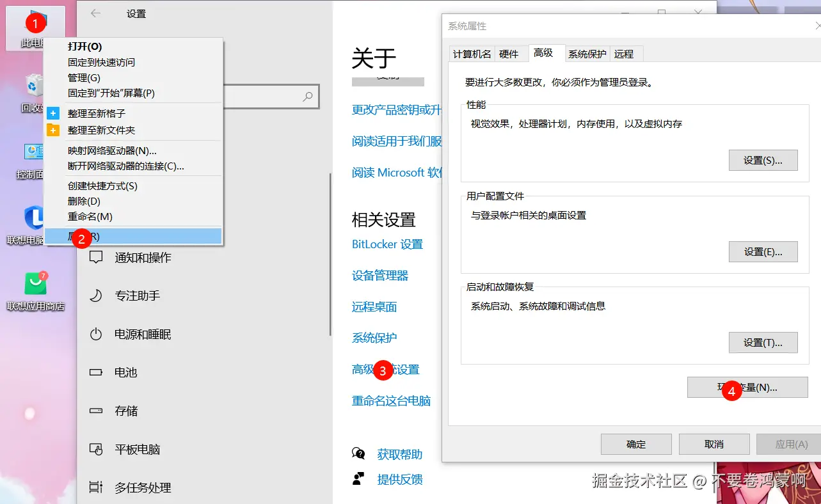Open the 远程桌面 link
The height and width of the screenshot is (504, 821).
coord(374,307)
